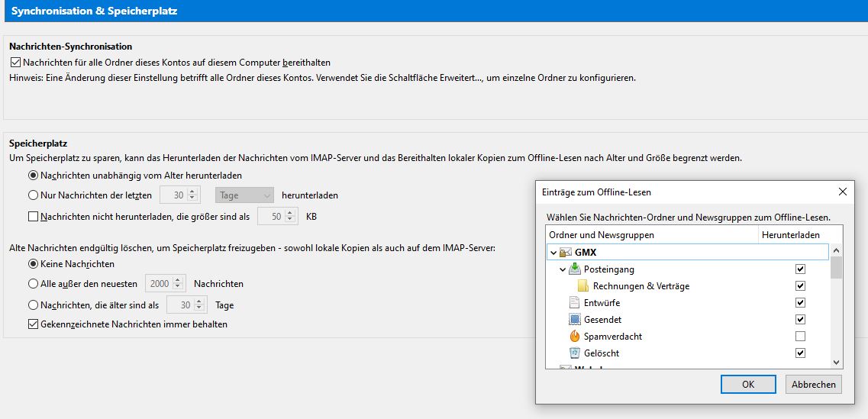Click the Gelöscht trash icon
868x419 pixels.
(x=575, y=353)
